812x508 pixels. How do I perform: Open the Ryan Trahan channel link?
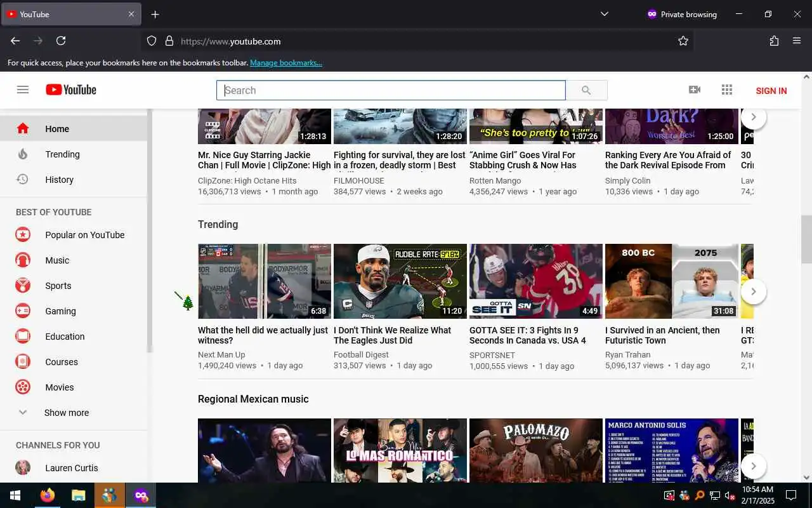point(628,355)
